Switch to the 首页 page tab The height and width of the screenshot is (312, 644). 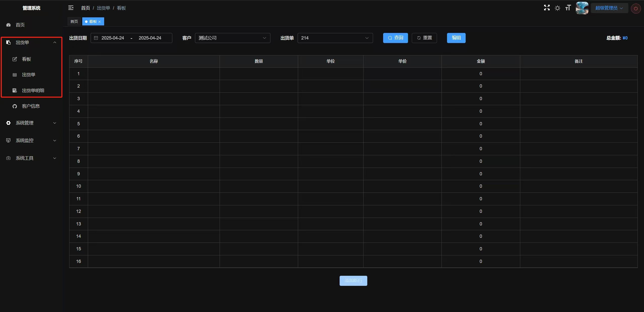point(74,22)
